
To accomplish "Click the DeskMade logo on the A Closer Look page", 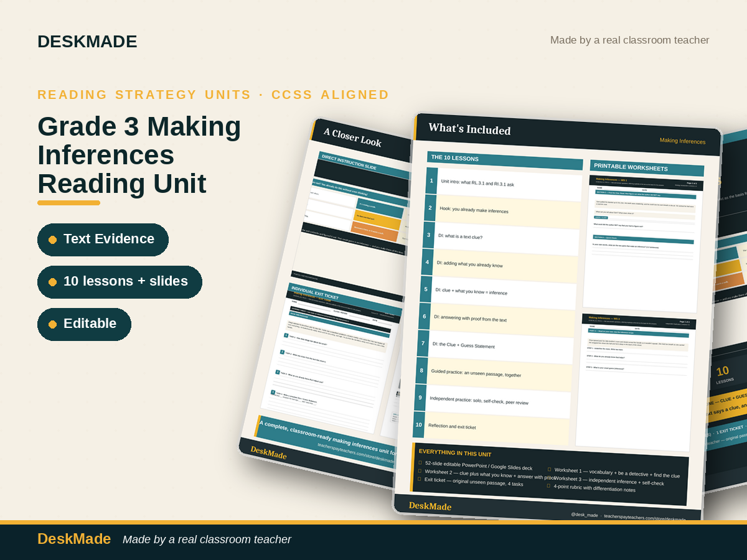I will pyautogui.click(x=268, y=452).
